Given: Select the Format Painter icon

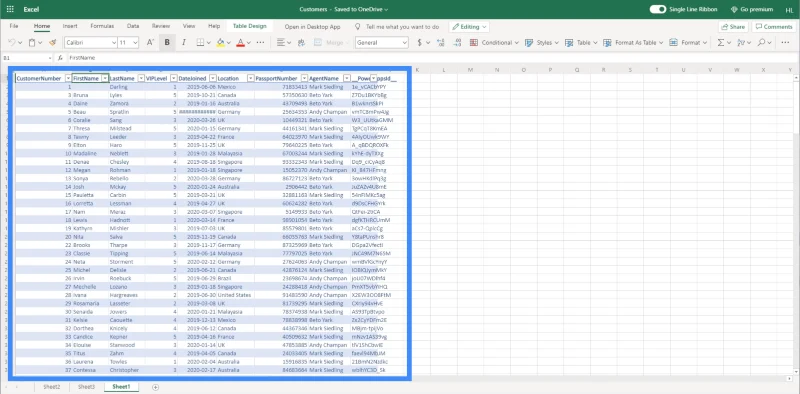Looking at the screenshot, I should 52,43.
